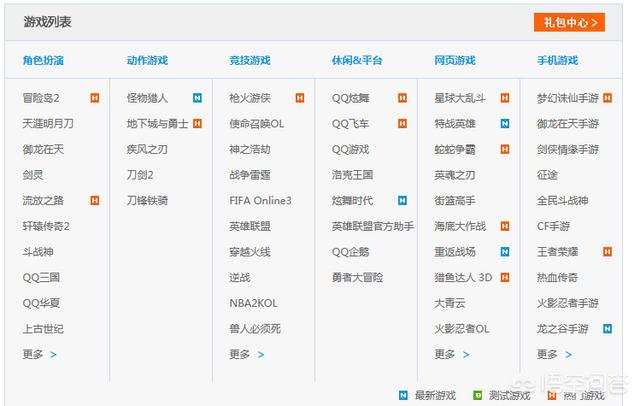
Task: Select 火影忍者OL in the list
Action: click(462, 328)
